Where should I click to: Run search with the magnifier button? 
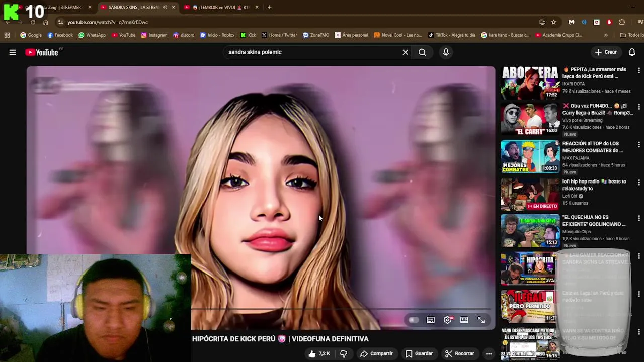coord(422,52)
